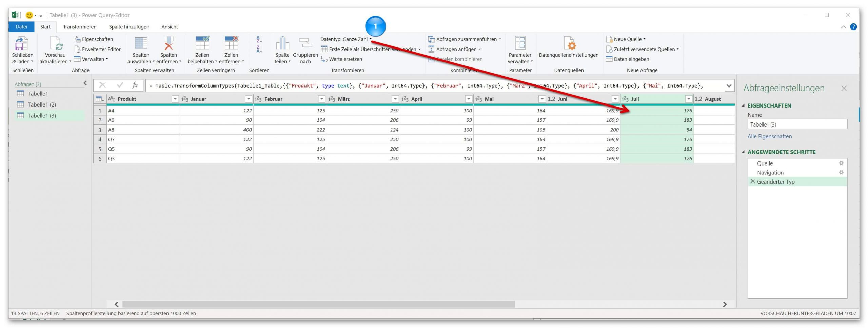Open the table menu icon at grid corner

click(100, 99)
